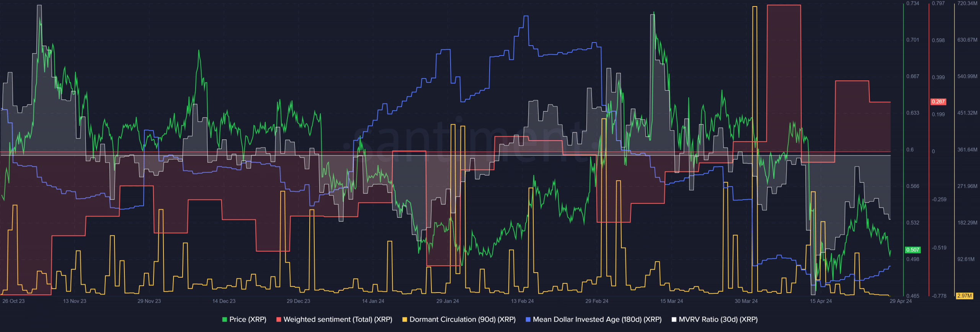Click the red 0.267 sentiment value tag

(x=938, y=101)
